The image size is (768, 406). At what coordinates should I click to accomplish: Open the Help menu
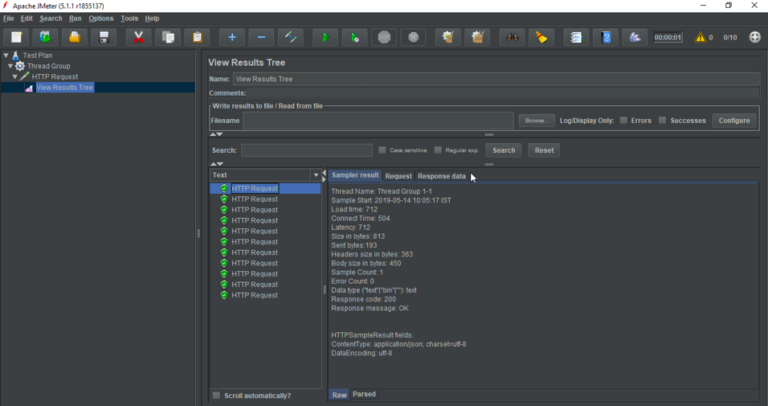coord(152,19)
